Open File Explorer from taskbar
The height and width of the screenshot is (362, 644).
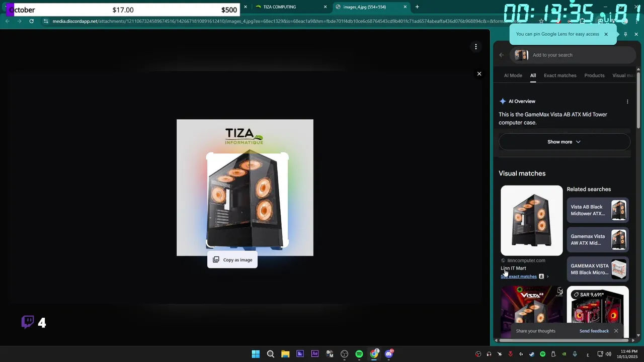(285, 354)
